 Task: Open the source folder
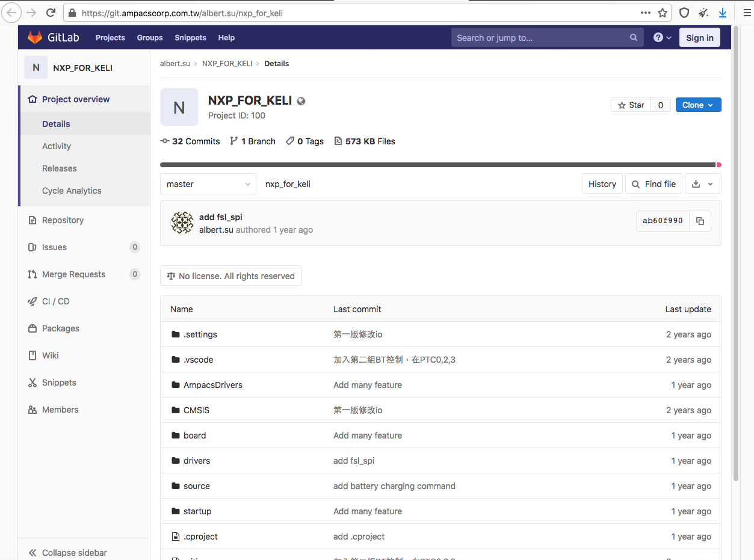197,486
